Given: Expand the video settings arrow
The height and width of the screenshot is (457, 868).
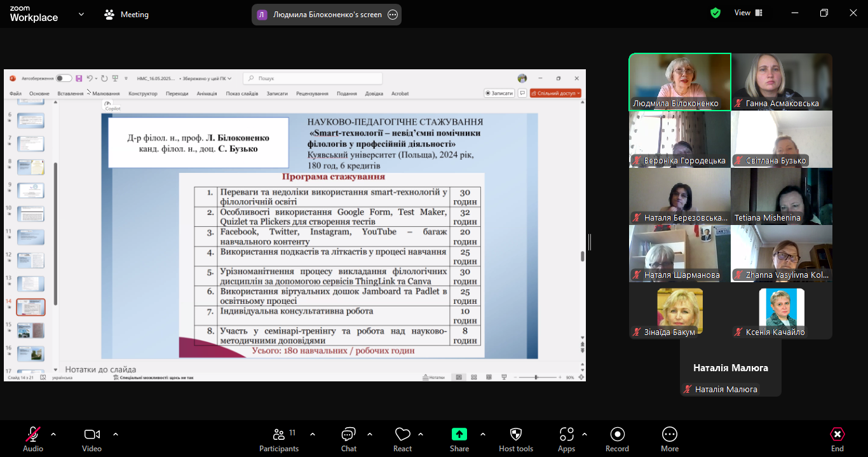Looking at the screenshot, I should click(x=116, y=434).
